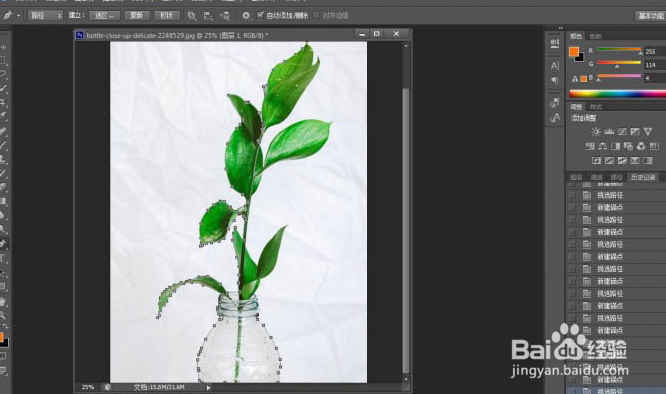Viewport: 666px width, 394px height.
Task: Click the document size info in status bar
Action: (159, 387)
